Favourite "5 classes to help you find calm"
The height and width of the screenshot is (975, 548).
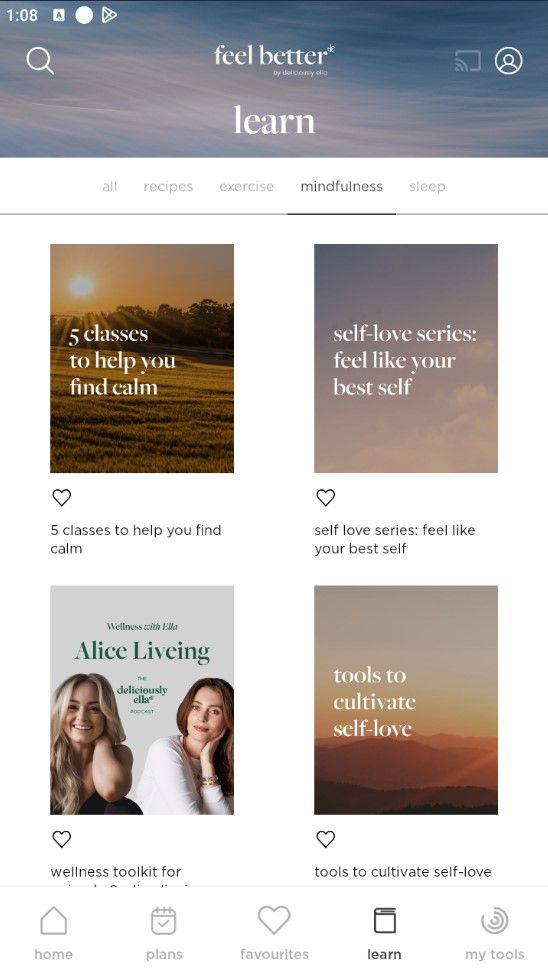click(62, 497)
